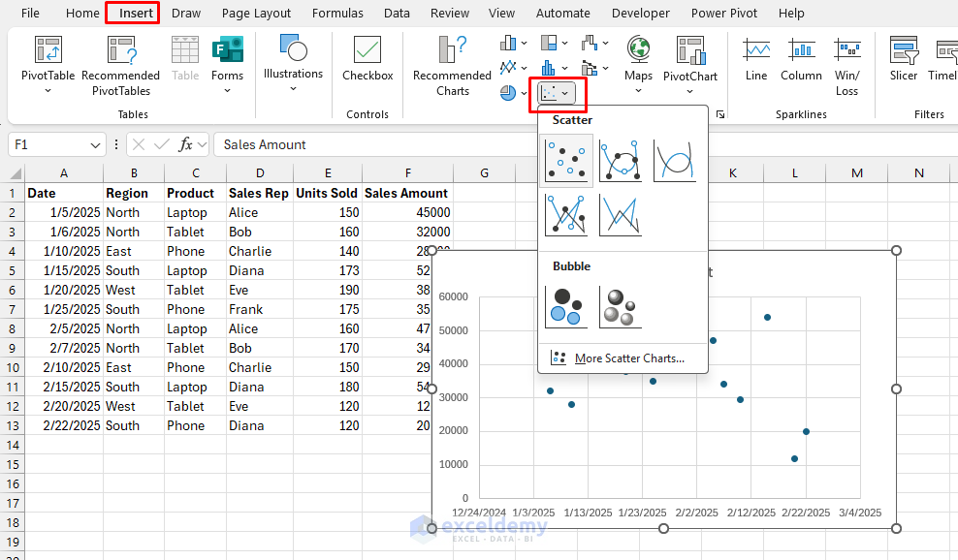The image size is (958, 560).
Task: Click the hierarchy treemap chart icon
Action: (x=549, y=43)
